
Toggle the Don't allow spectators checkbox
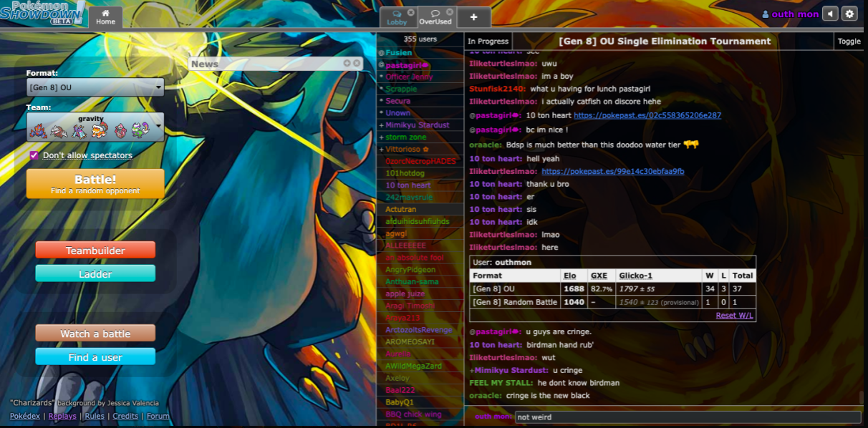pyautogui.click(x=34, y=155)
